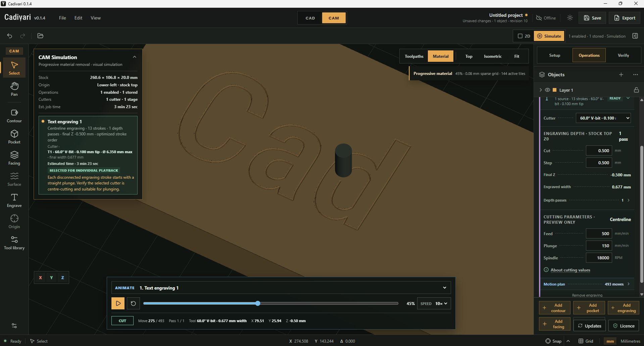Viewport: 644px width, 346px height.
Task: Toggle Simulate mode
Action: click(549, 36)
